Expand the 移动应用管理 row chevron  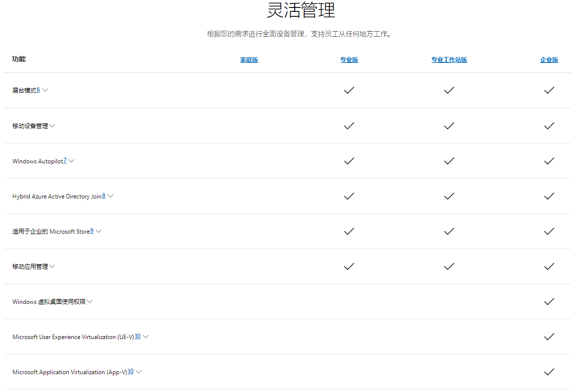(52, 266)
